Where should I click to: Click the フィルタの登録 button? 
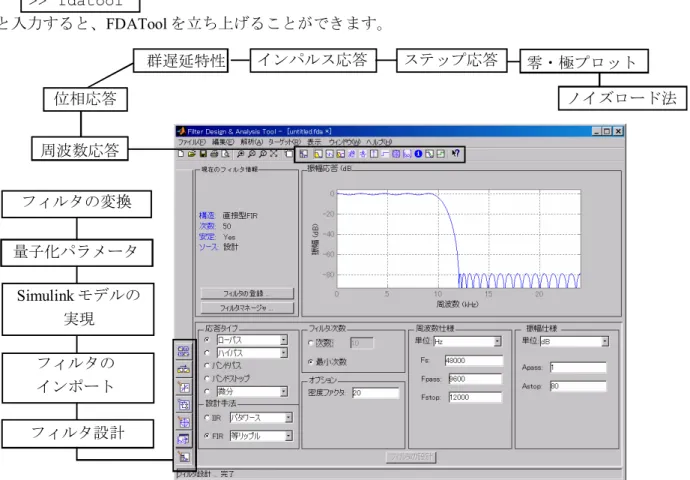click(x=247, y=293)
